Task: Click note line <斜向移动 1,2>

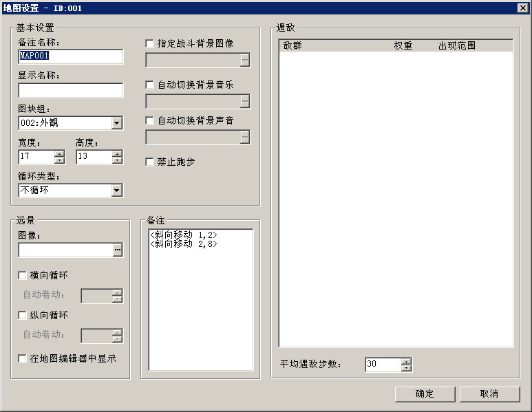Action: tap(184, 235)
